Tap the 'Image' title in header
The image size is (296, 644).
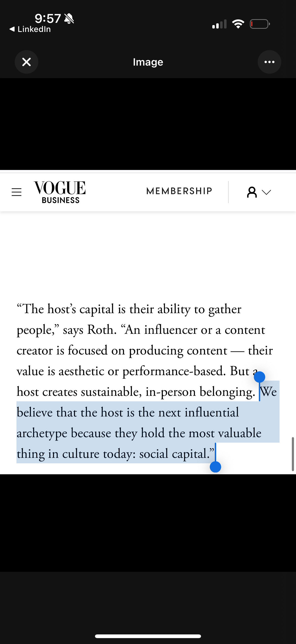click(148, 62)
